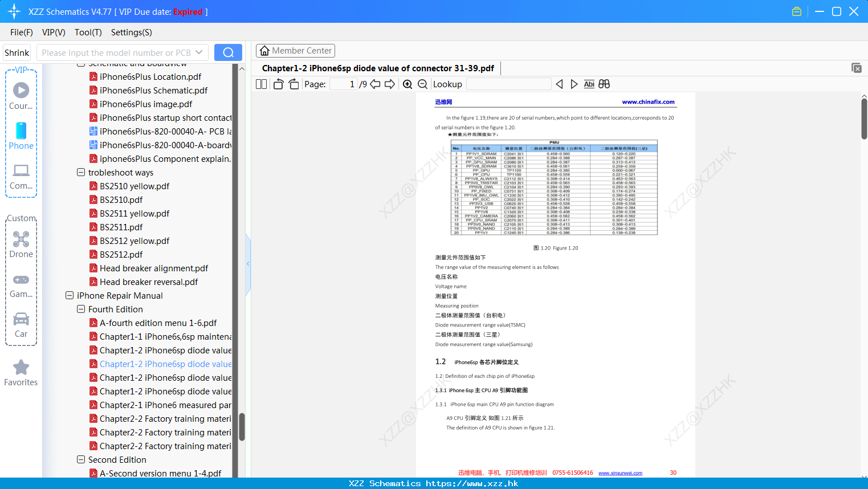The height and width of the screenshot is (489, 868).
Task: Zoom in on the PDF
Action: [x=407, y=84]
